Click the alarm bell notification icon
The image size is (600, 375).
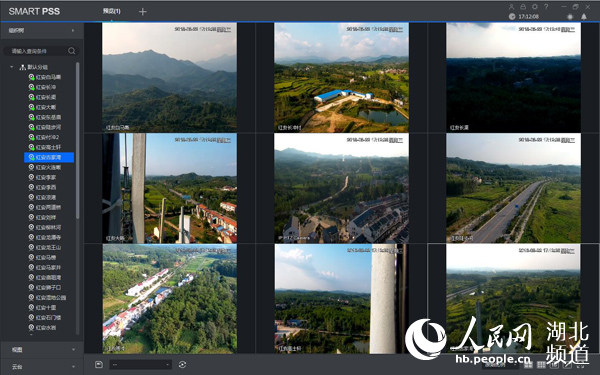(x=584, y=16)
